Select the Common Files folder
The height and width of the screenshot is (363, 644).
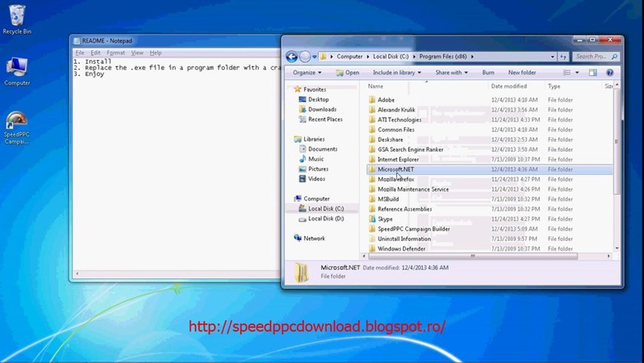396,130
